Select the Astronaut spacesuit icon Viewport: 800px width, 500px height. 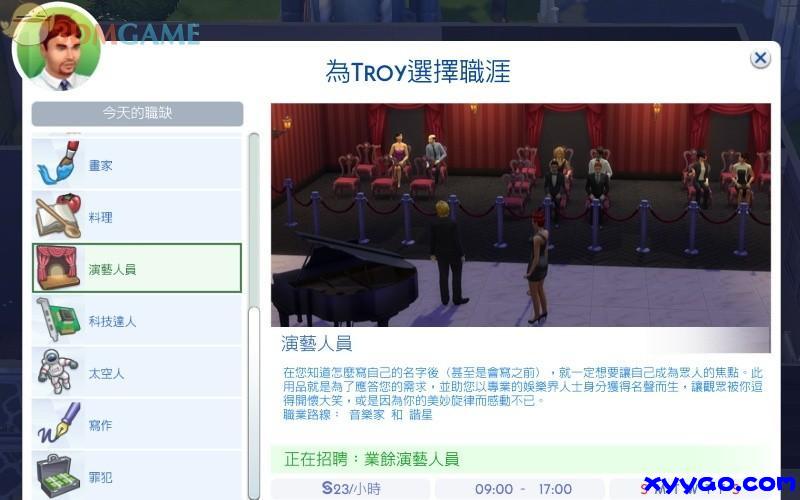tap(58, 372)
